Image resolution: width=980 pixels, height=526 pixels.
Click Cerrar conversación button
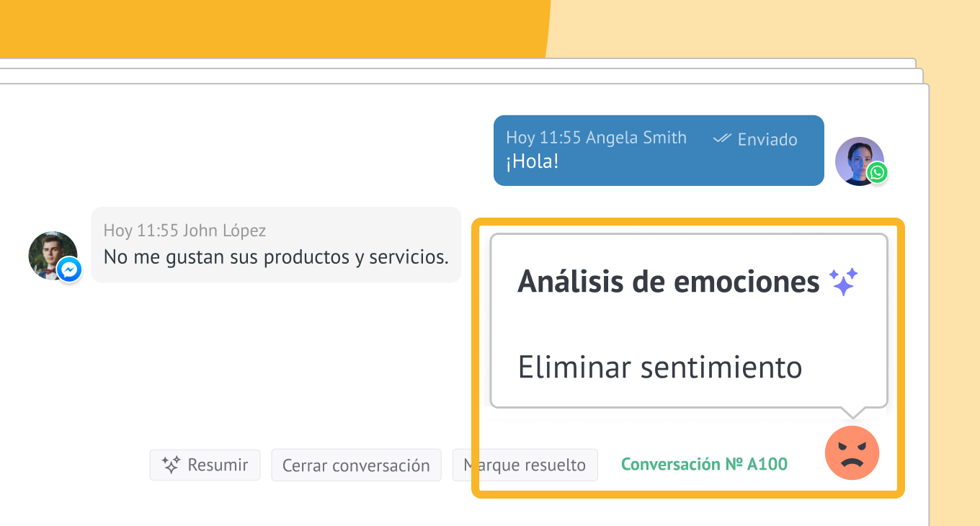point(356,465)
